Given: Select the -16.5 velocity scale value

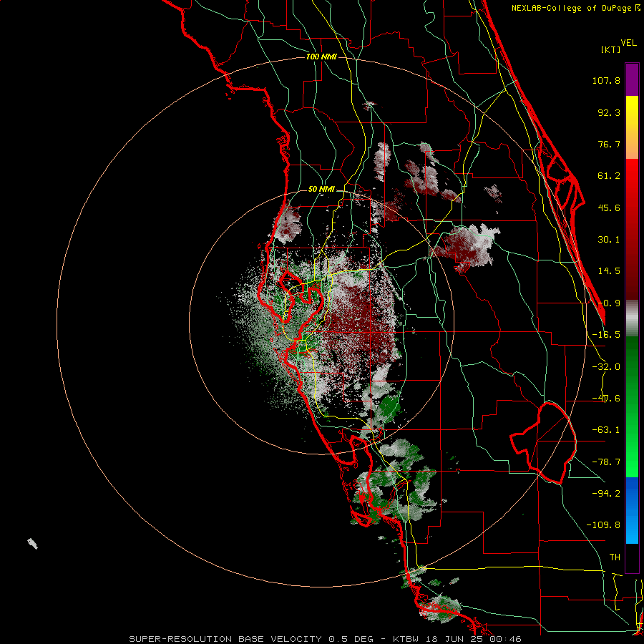Looking at the screenshot, I should 606,335.
